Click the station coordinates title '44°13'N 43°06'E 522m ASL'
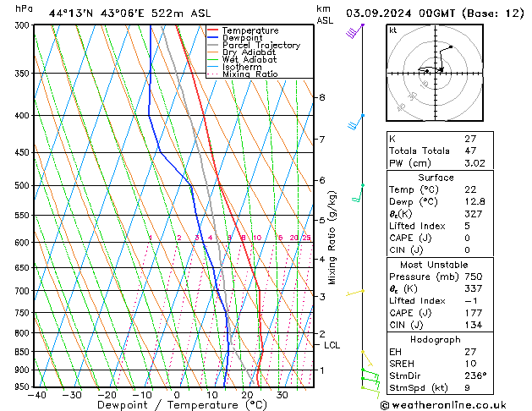Viewport: 532px width, 411px height. pos(129,14)
